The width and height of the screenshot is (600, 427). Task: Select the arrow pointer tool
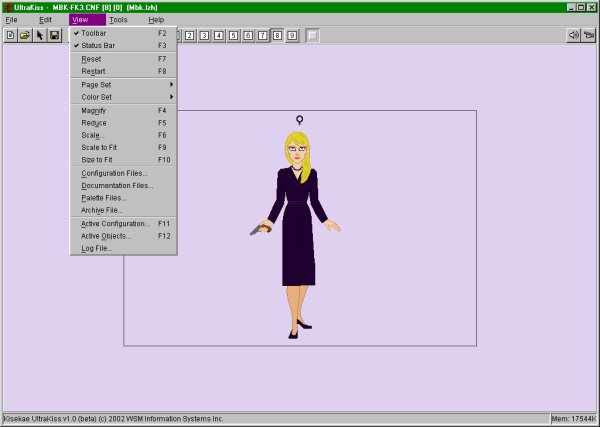tap(40, 35)
